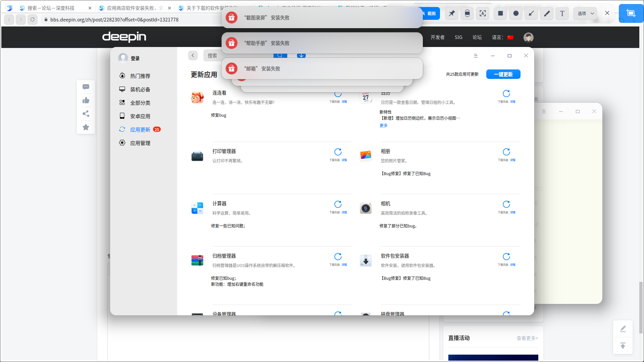Change the site language via the flag
Image resolution: width=644 pixels, height=362 pixels.
click(x=510, y=37)
